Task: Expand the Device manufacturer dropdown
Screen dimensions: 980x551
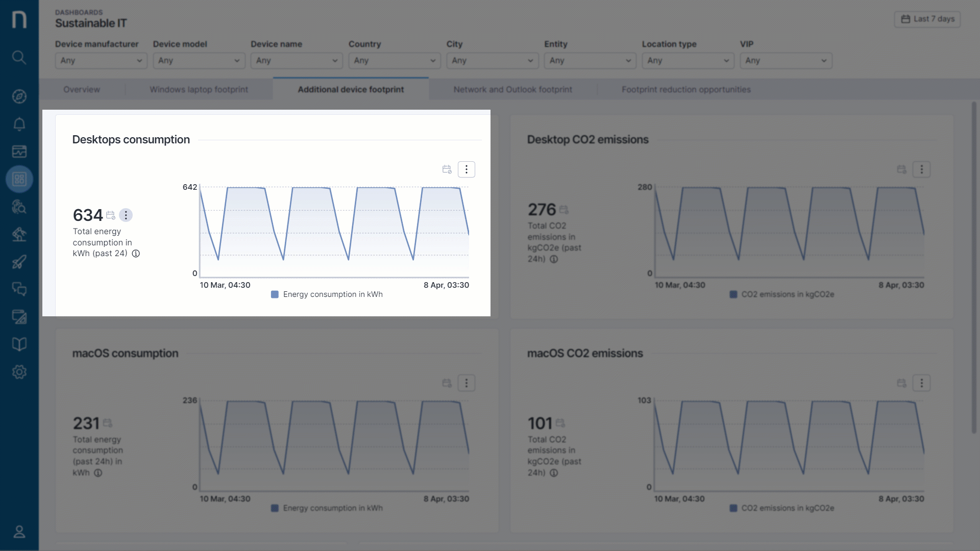Action: 101,61
